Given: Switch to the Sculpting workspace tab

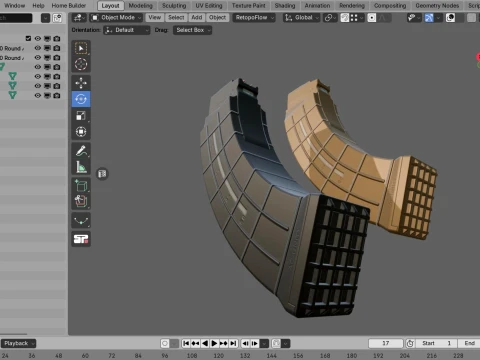Looking at the screenshot, I should coord(174,5).
